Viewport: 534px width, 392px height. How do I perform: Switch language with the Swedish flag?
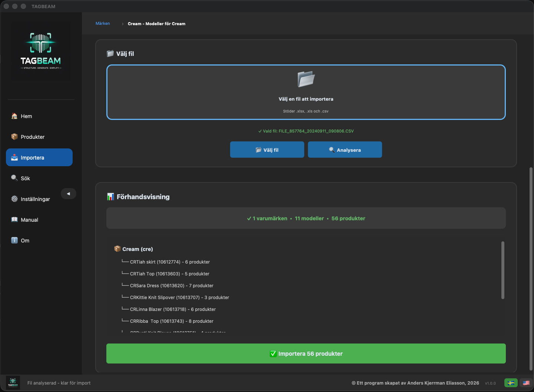511,383
